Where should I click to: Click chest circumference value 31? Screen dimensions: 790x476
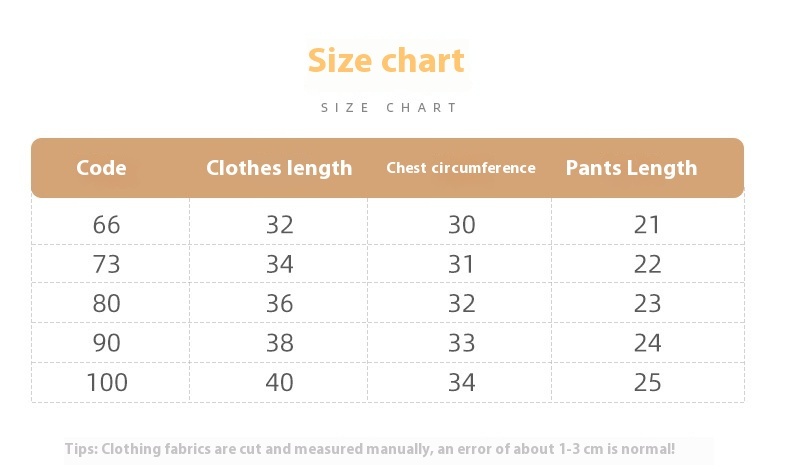462,264
